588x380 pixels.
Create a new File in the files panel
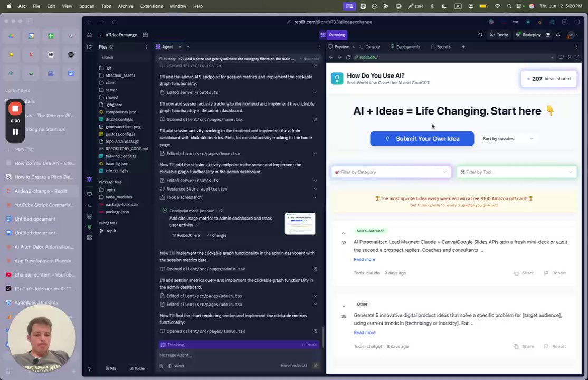pos(111,369)
